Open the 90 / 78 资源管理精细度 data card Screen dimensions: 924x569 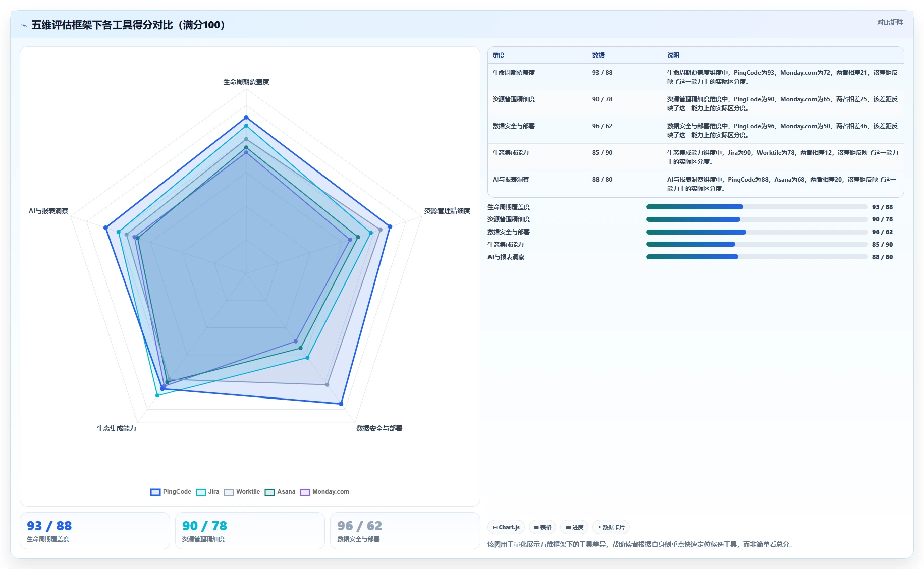pyautogui.click(x=250, y=531)
